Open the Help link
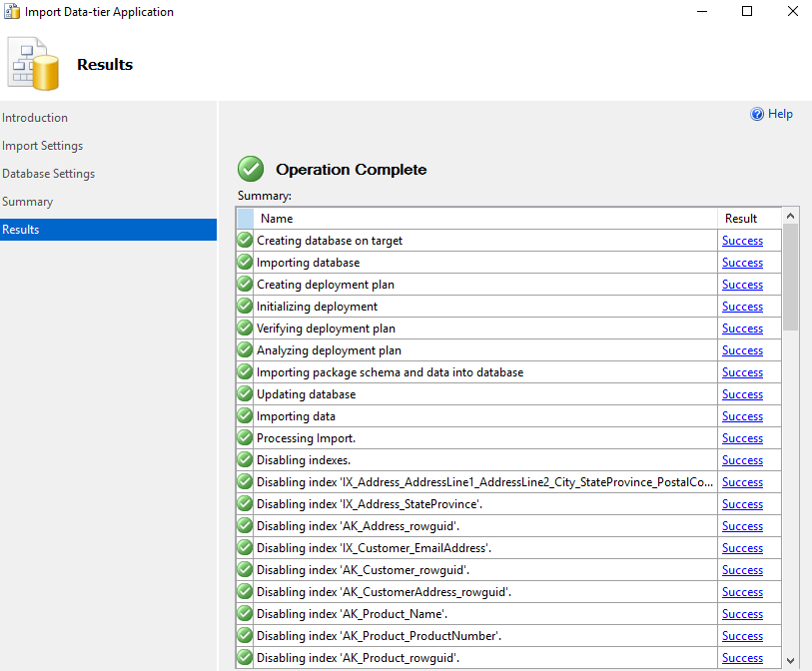Screen dimensions: 812x671 click(780, 114)
